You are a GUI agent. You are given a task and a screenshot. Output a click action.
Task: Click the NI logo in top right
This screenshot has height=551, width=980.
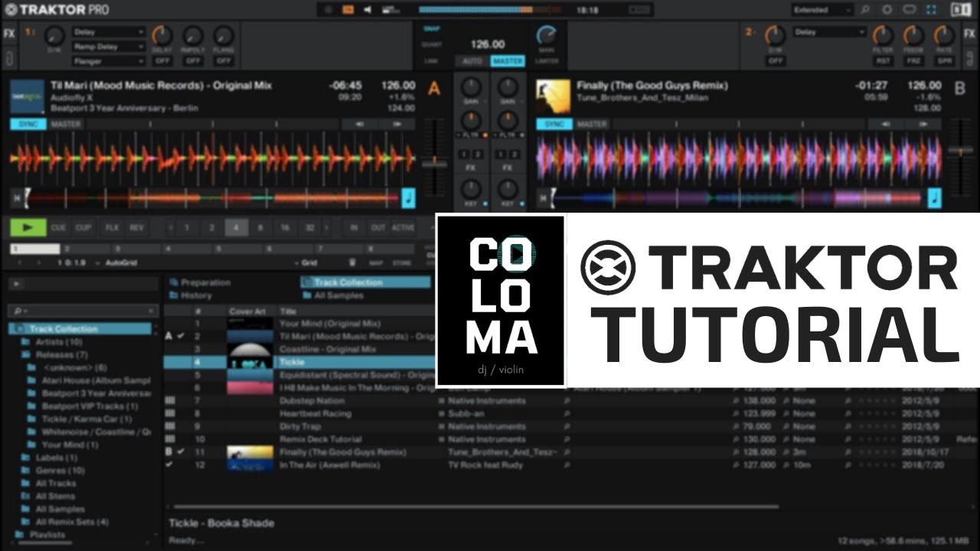[x=960, y=10]
